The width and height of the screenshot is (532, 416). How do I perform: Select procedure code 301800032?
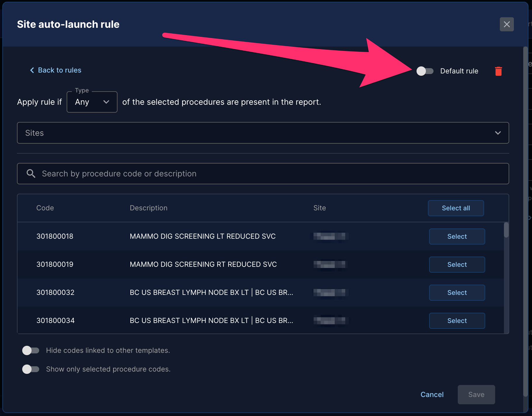457,293
